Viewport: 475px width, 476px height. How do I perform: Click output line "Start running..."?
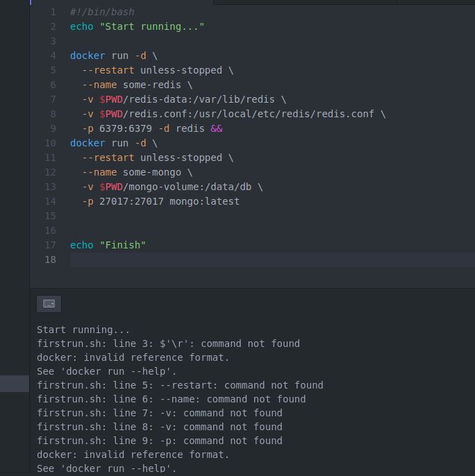point(83,330)
